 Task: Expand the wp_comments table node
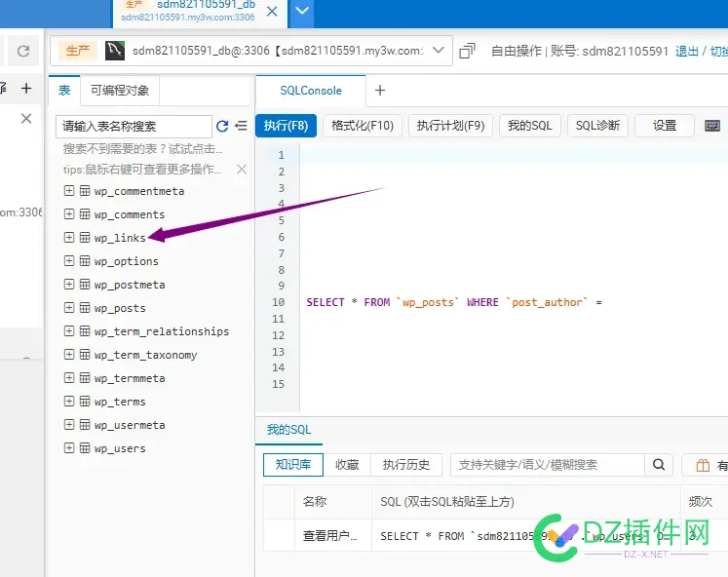pos(69,214)
